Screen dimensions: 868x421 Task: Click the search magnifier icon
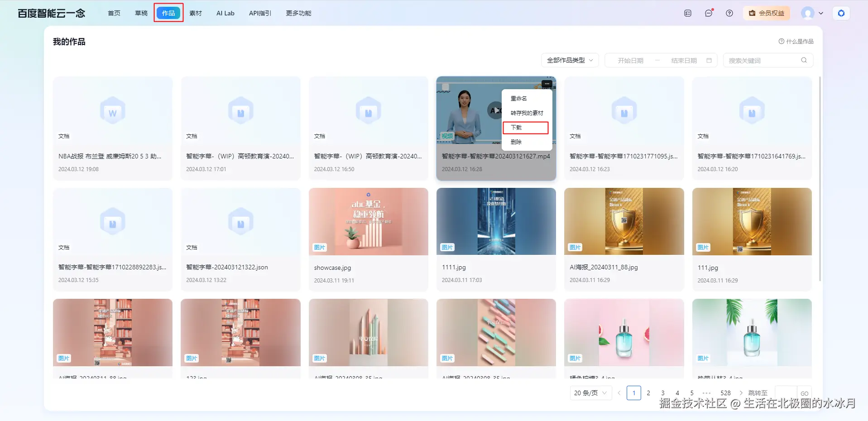[804, 60]
